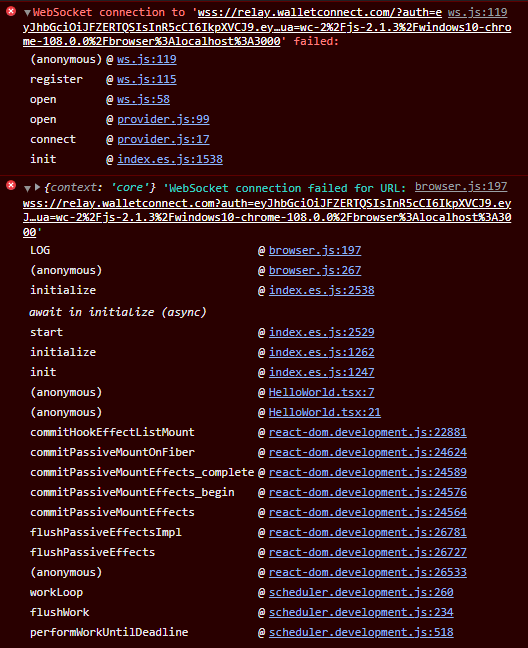Click the wss:// relay URL in second error

pos(267,217)
